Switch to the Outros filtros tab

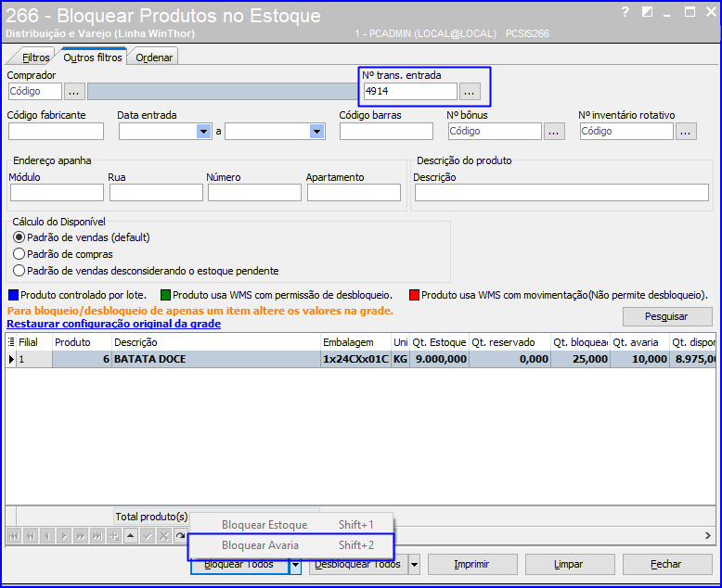coord(93,58)
